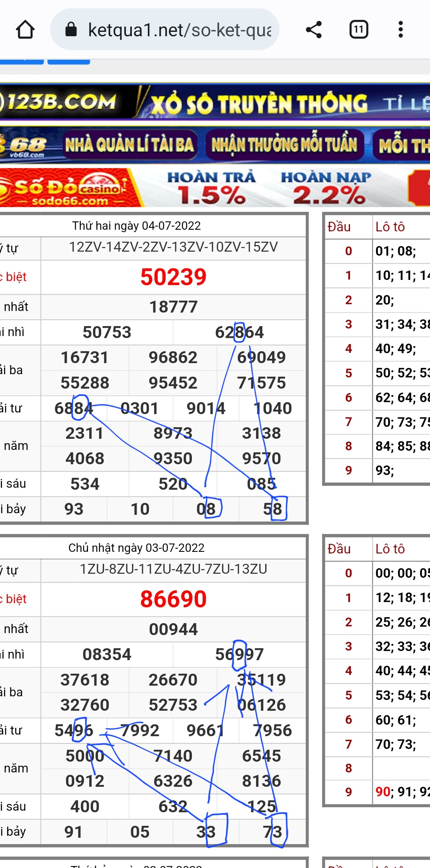Select fourth prize number 9014
Screen dimensions: 430x868
point(206,409)
